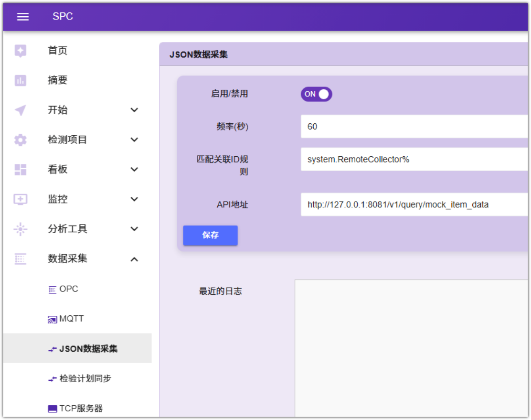Toggle the 启用/禁用 ON switch
The width and height of the screenshot is (531, 420).
316,94
